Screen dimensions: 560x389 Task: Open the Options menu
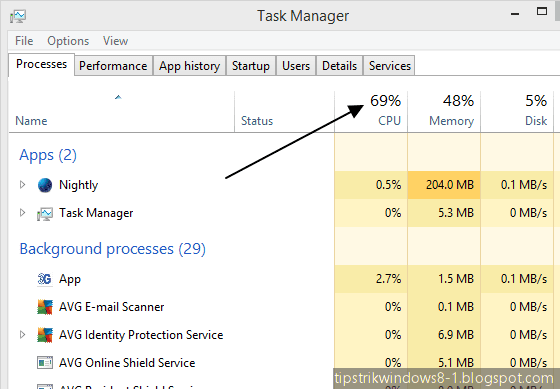click(x=68, y=41)
